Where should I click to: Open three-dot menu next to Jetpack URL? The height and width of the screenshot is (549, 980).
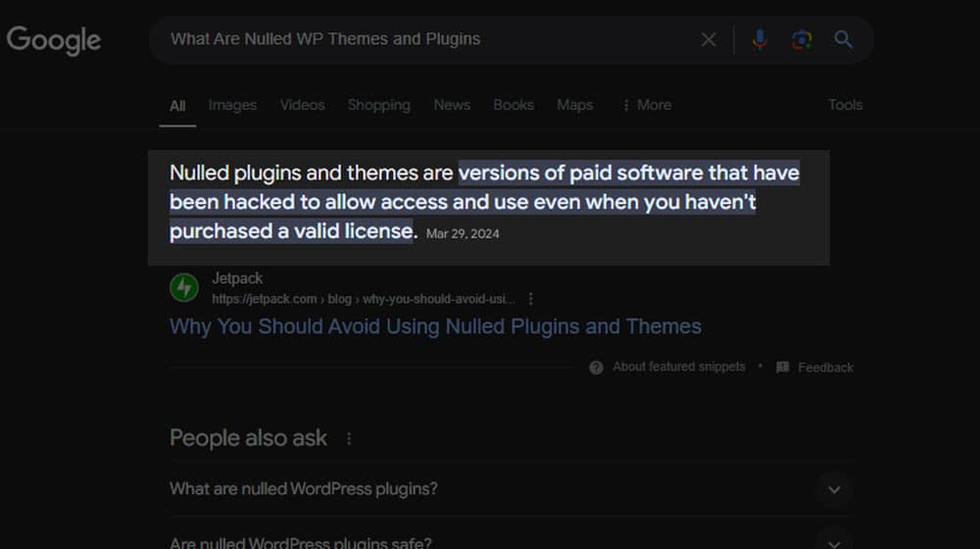click(530, 299)
